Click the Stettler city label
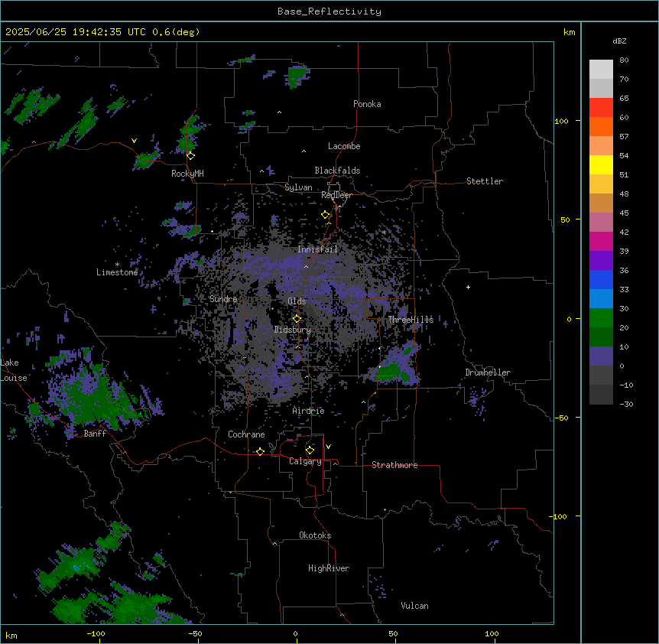Screen dimensions: 659x644 (485, 181)
